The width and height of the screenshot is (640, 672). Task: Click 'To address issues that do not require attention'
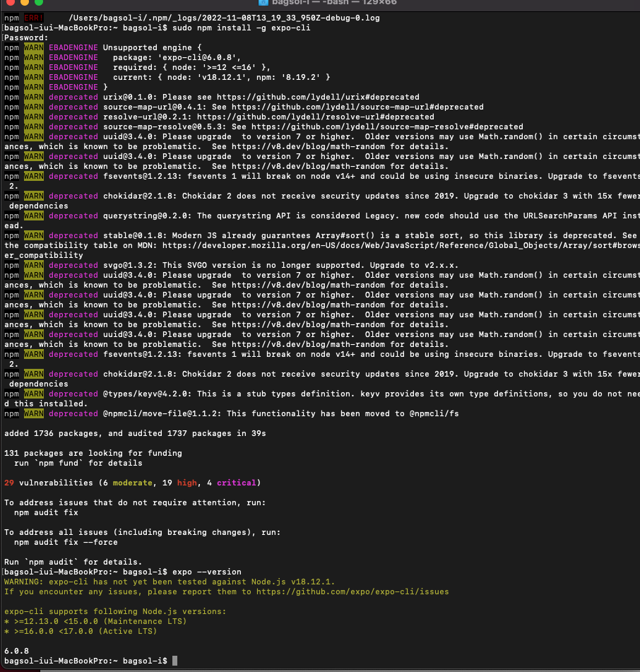pyautogui.click(x=135, y=502)
